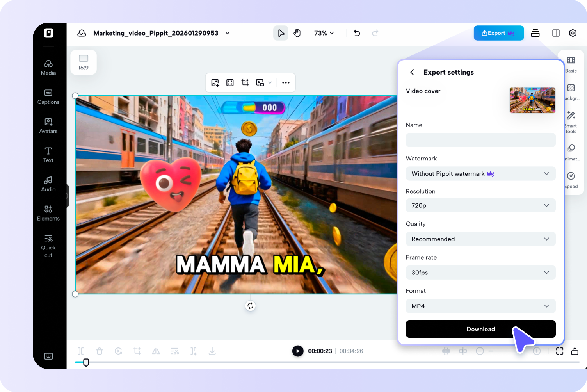The image size is (587, 392).
Task: Undo the last action
Action: coord(357,33)
